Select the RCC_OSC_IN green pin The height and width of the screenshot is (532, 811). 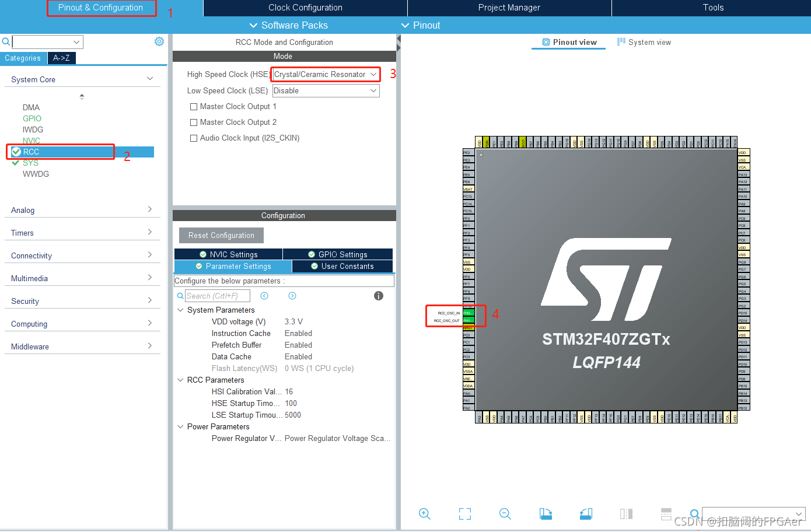tap(468, 313)
